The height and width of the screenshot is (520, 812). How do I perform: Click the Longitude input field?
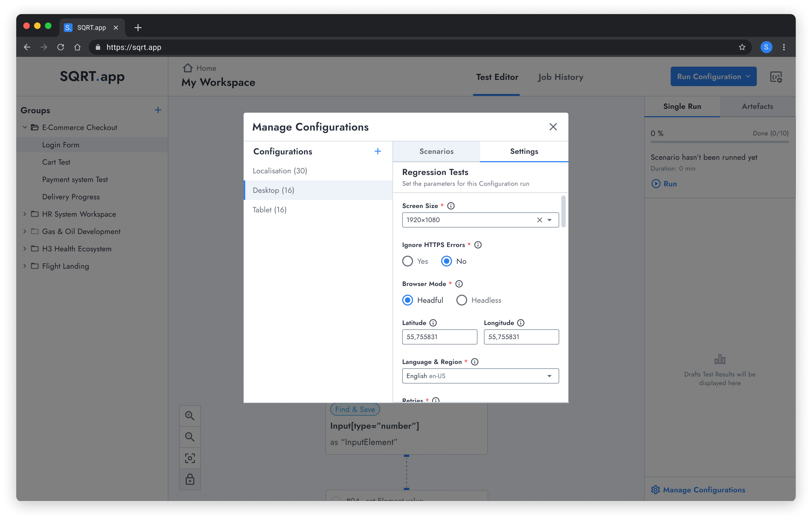click(521, 337)
